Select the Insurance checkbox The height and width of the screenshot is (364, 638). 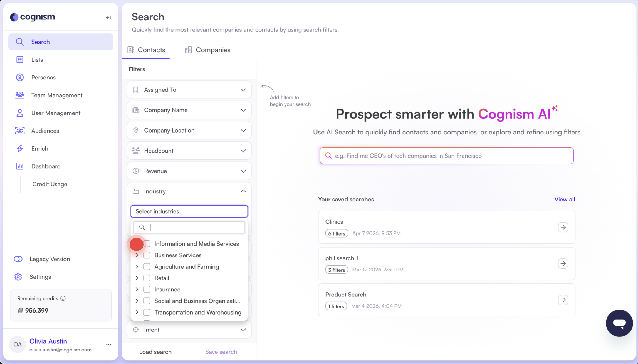coord(147,290)
